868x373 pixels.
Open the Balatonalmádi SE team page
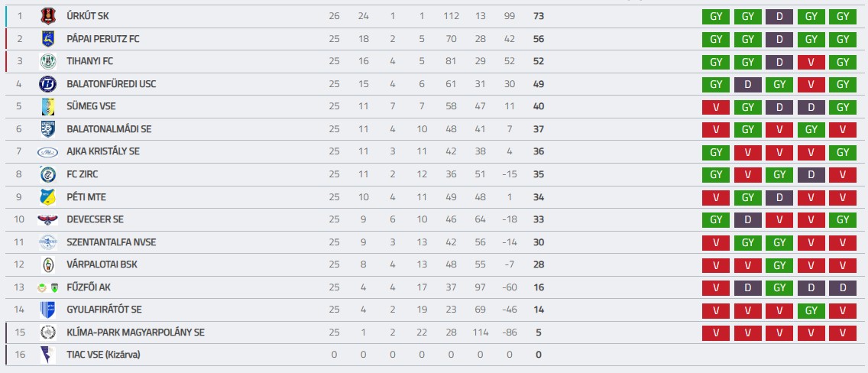click(x=108, y=129)
